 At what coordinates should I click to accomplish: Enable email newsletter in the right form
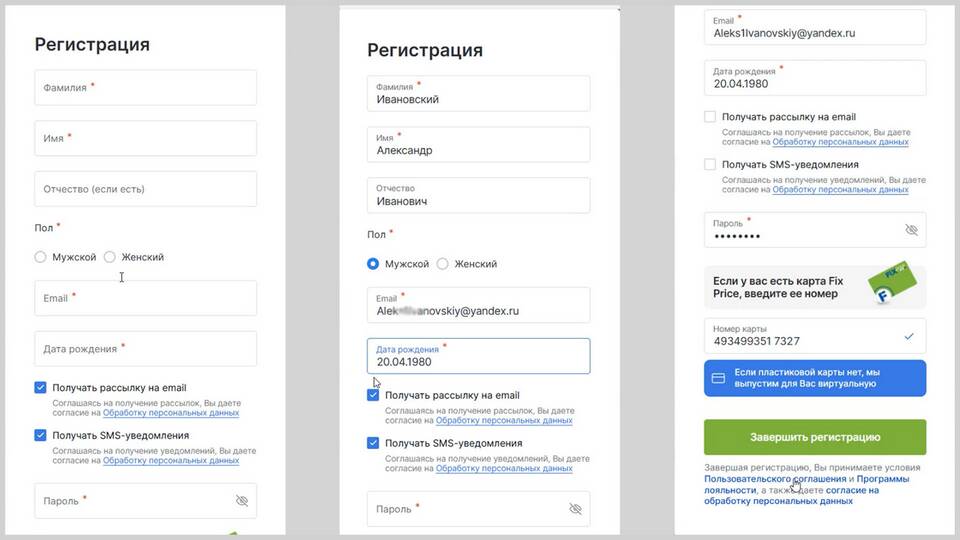[710, 117]
